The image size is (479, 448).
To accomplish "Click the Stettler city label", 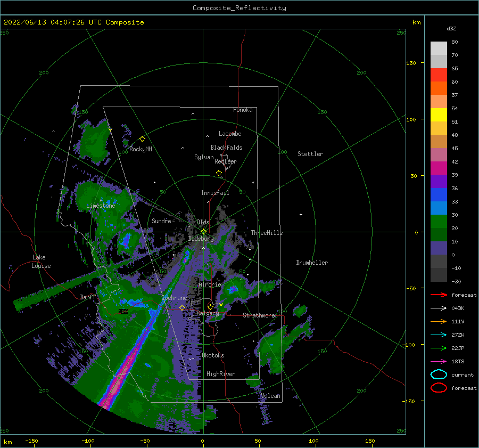I will [x=310, y=154].
